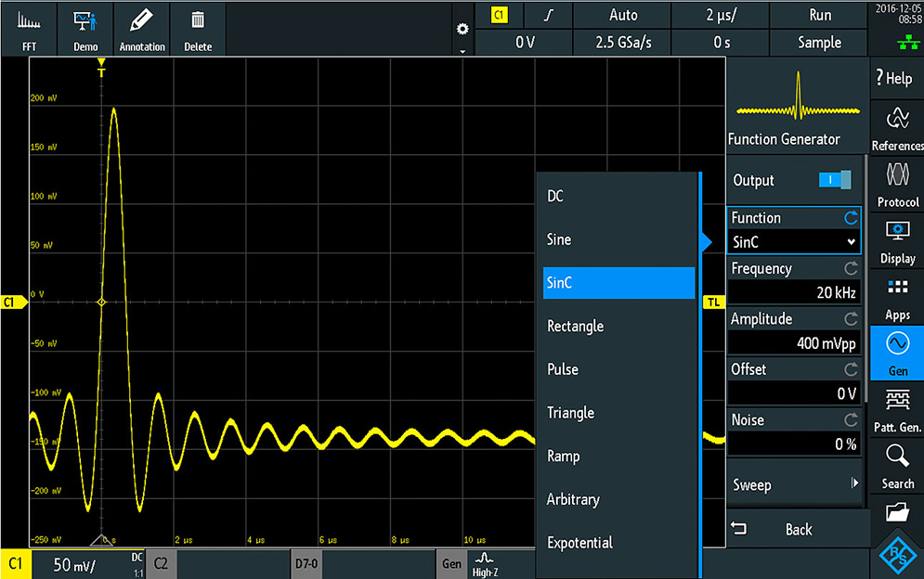Image resolution: width=924 pixels, height=579 pixels.
Task: Select the Annotation pencil tool
Action: tap(142, 29)
